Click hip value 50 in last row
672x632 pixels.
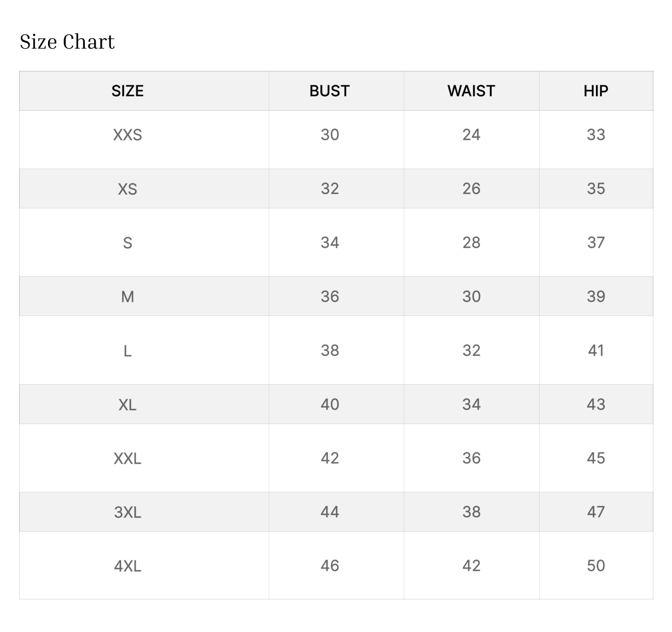pyautogui.click(x=595, y=566)
